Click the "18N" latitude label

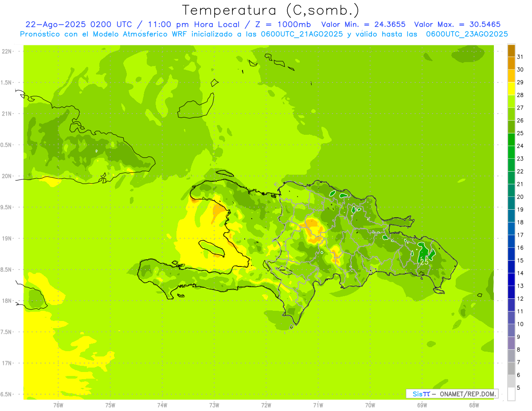tap(7, 301)
